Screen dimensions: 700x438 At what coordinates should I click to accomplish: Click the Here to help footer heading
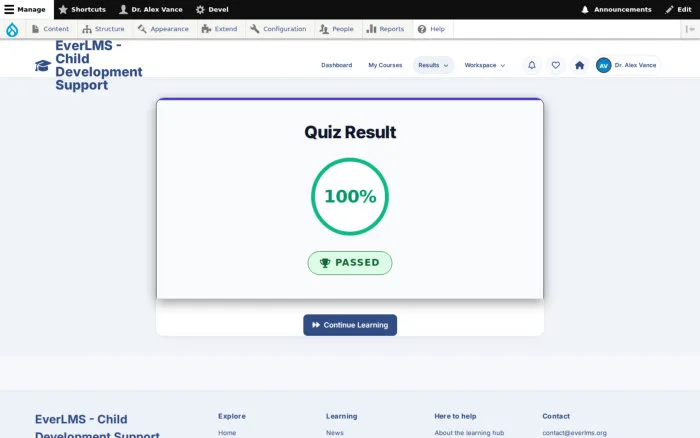point(455,416)
